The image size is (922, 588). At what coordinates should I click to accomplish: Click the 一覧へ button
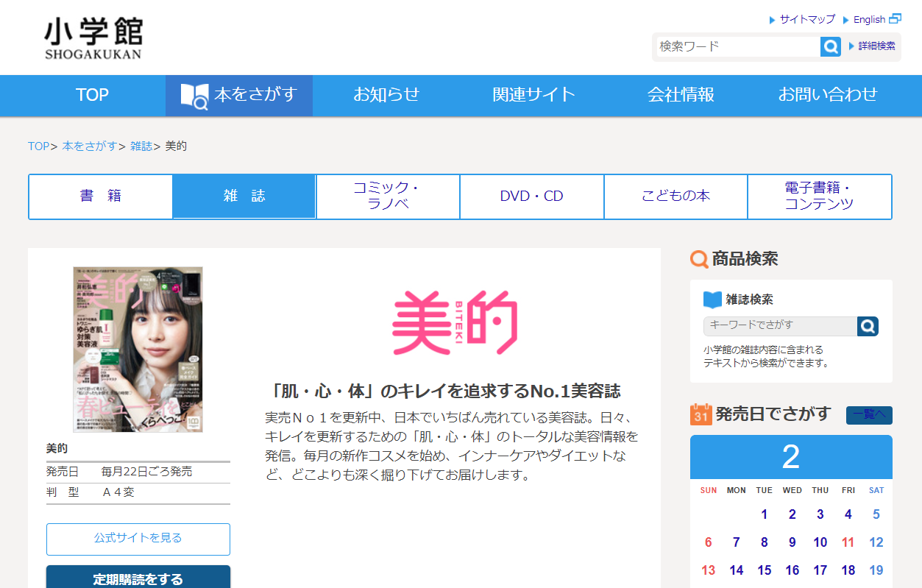coord(869,415)
